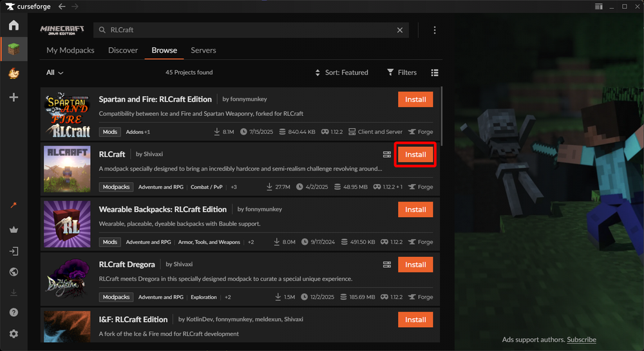Open the globe icon in sidebar
644x351 pixels.
click(x=14, y=272)
